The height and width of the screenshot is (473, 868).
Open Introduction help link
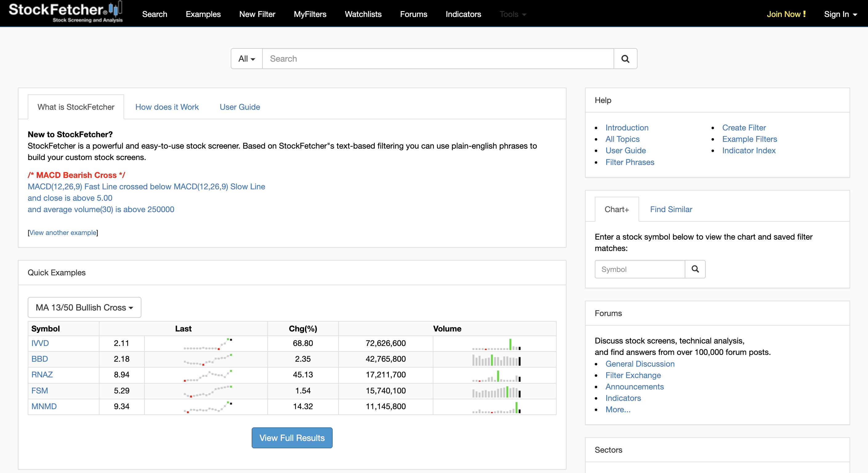(x=627, y=128)
